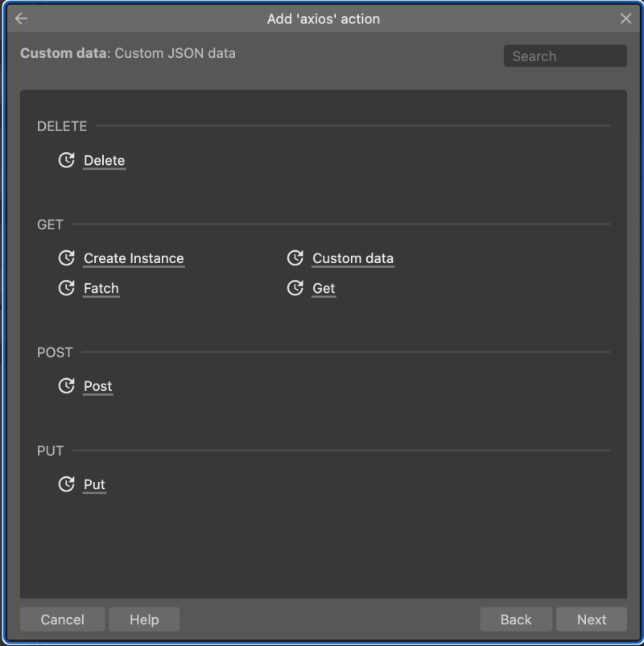Choose the Custom data action link
The image size is (644, 646).
click(x=353, y=258)
